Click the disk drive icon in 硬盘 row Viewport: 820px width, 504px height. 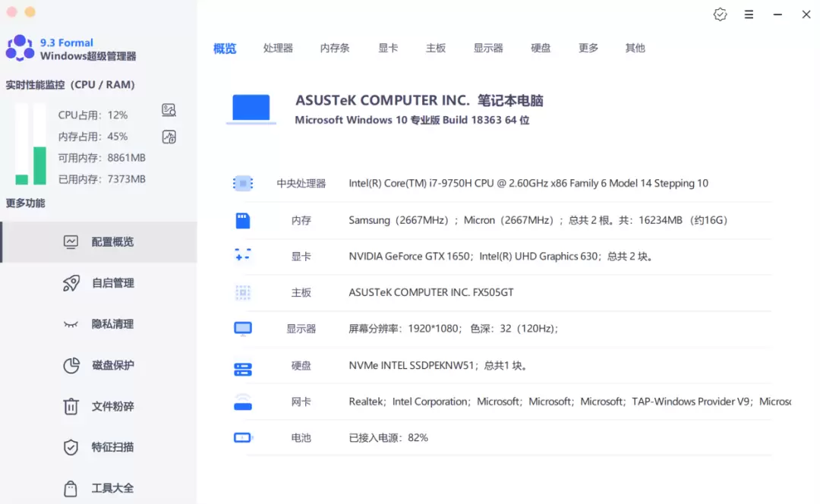pyautogui.click(x=243, y=369)
